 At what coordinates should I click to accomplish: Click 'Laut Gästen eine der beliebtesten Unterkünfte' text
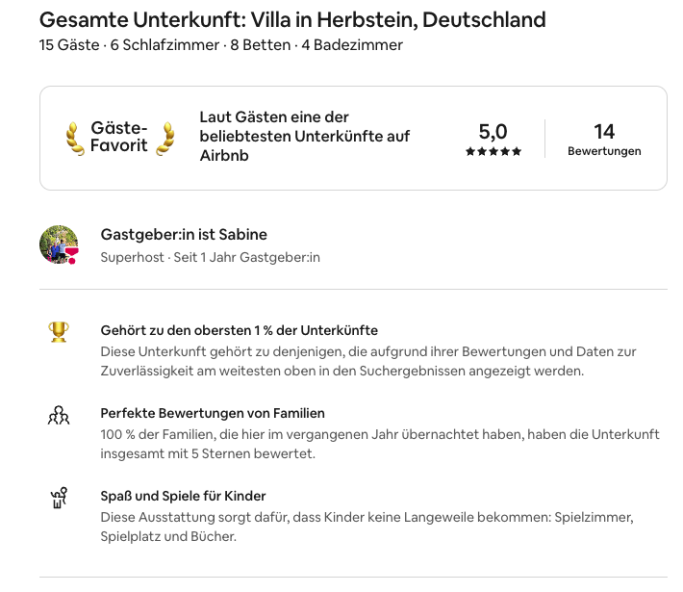click(x=304, y=137)
